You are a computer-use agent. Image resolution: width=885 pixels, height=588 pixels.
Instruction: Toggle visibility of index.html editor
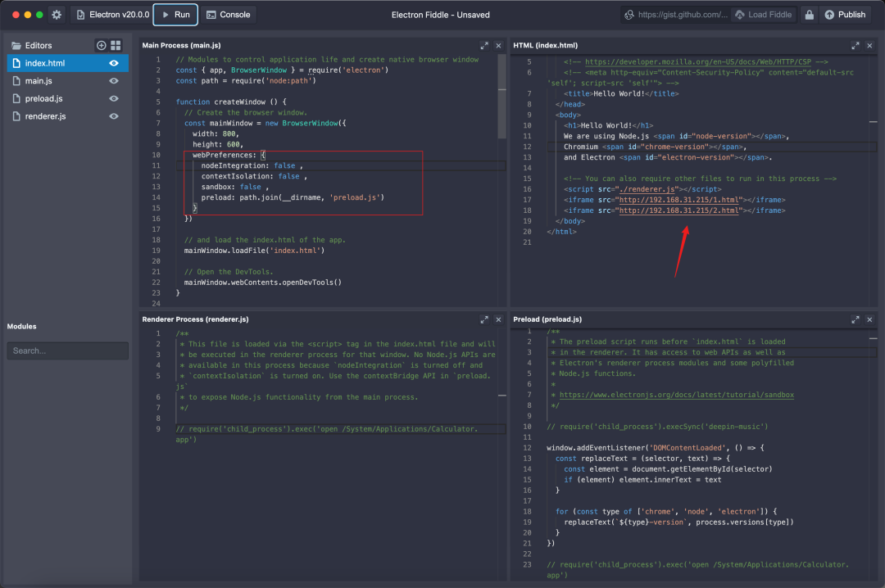pos(113,63)
